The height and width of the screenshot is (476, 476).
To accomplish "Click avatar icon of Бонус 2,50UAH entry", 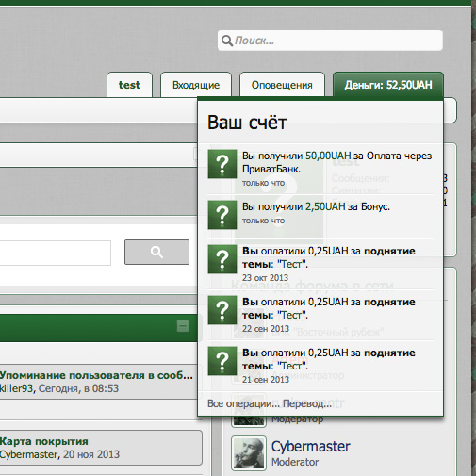I will tap(222, 215).
